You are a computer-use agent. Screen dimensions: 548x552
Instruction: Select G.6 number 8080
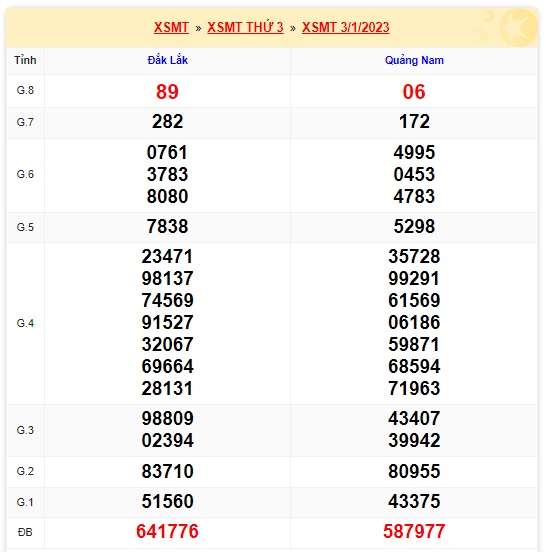(x=168, y=196)
